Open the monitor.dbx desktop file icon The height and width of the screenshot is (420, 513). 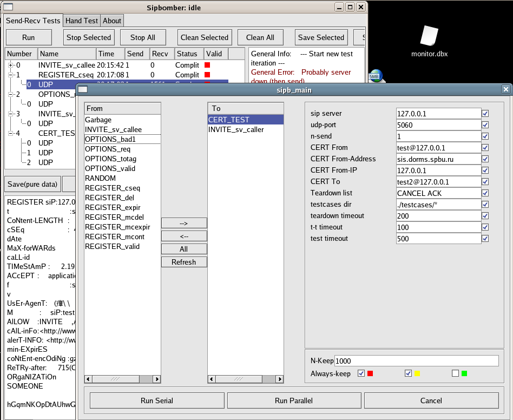coord(429,36)
